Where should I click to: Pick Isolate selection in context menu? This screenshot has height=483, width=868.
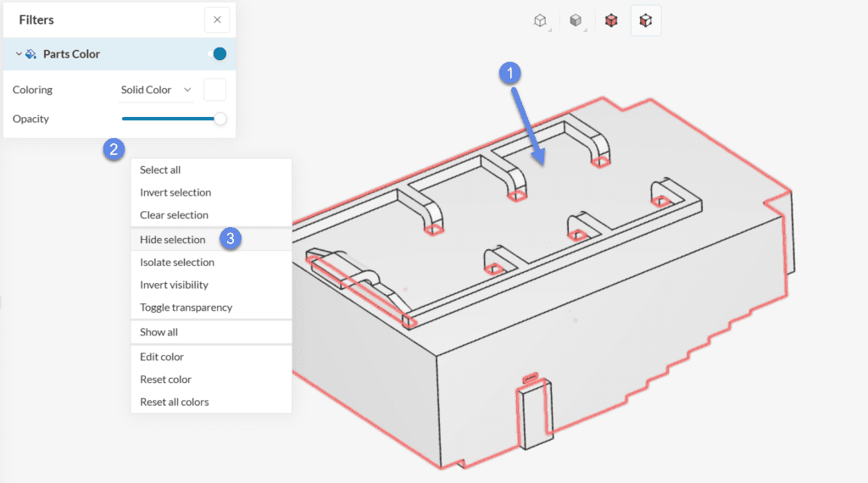coord(177,263)
